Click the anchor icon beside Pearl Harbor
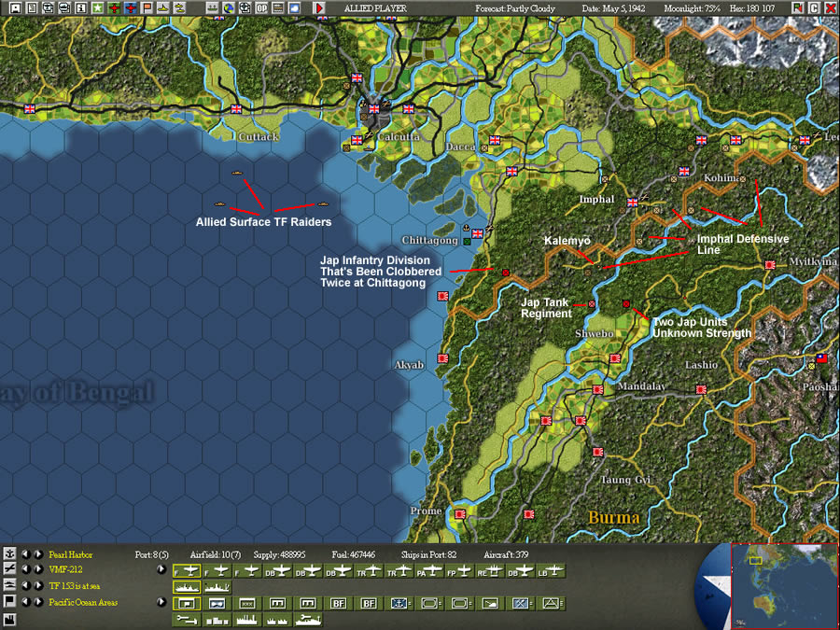 coord(9,553)
